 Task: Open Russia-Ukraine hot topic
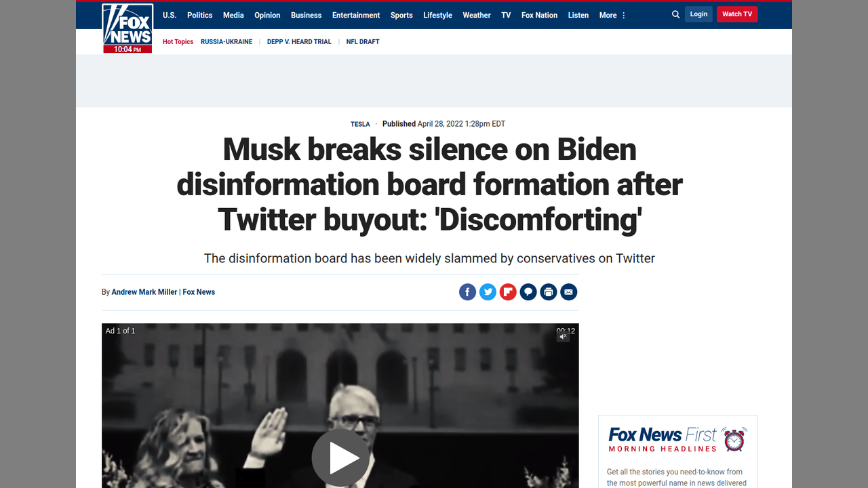tap(226, 42)
